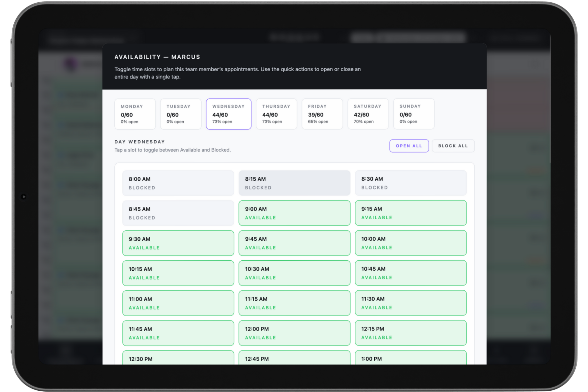Toggle the 12:00 PM slot
Screen dimensions: 588x392
(x=294, y=333)
